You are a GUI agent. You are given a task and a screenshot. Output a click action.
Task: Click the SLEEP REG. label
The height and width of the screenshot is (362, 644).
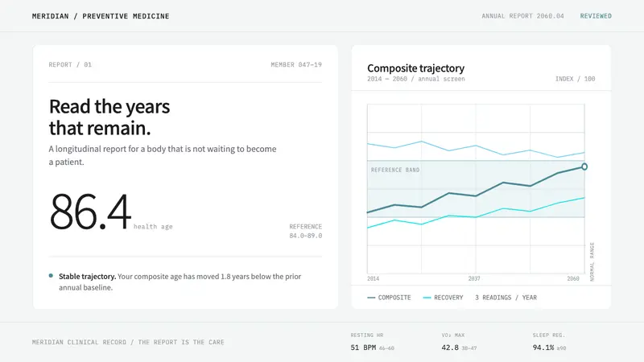point(549,335)
